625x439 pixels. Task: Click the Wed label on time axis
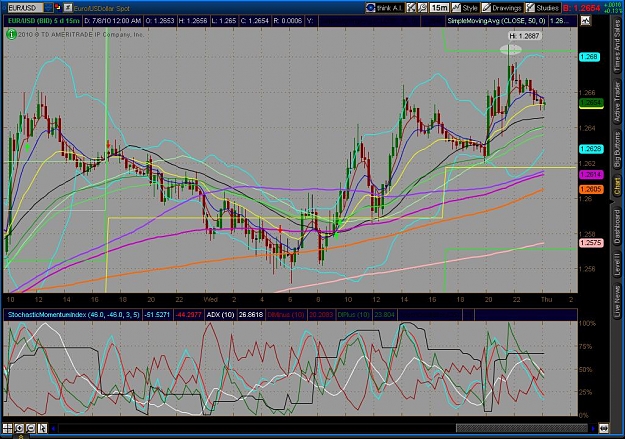210,299
